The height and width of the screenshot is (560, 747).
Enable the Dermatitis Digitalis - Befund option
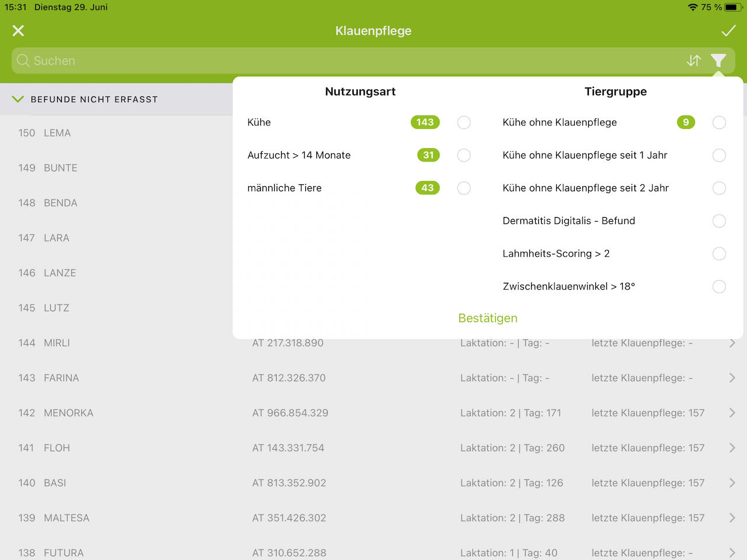pyautogui.click(x=719, y=221)
